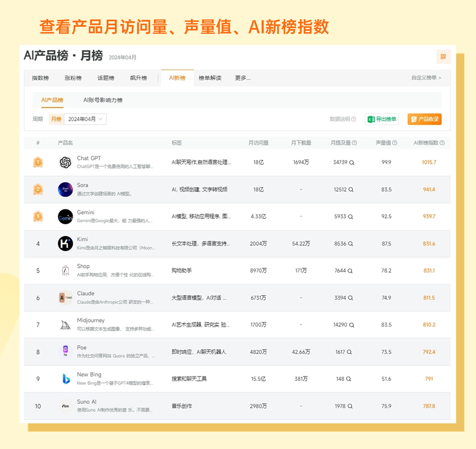Click the 月下载量 column header
Screen dimensions: 476x449
pyautogui.click(x=301, y=143)
